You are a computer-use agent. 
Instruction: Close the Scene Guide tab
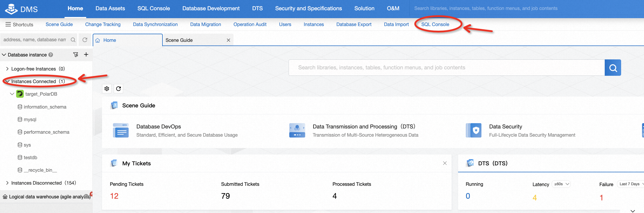[x=228, y=40]
